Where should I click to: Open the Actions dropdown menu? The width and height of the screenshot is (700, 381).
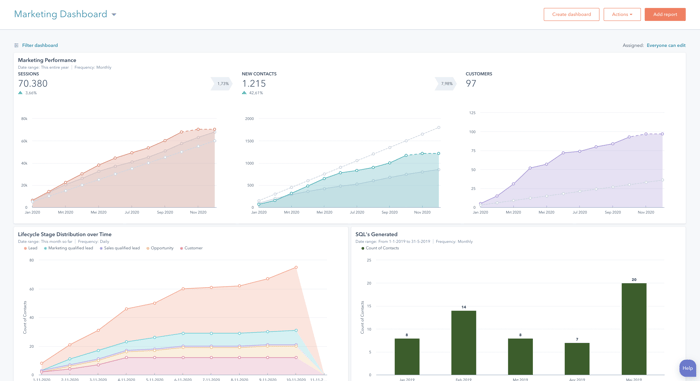622,14
